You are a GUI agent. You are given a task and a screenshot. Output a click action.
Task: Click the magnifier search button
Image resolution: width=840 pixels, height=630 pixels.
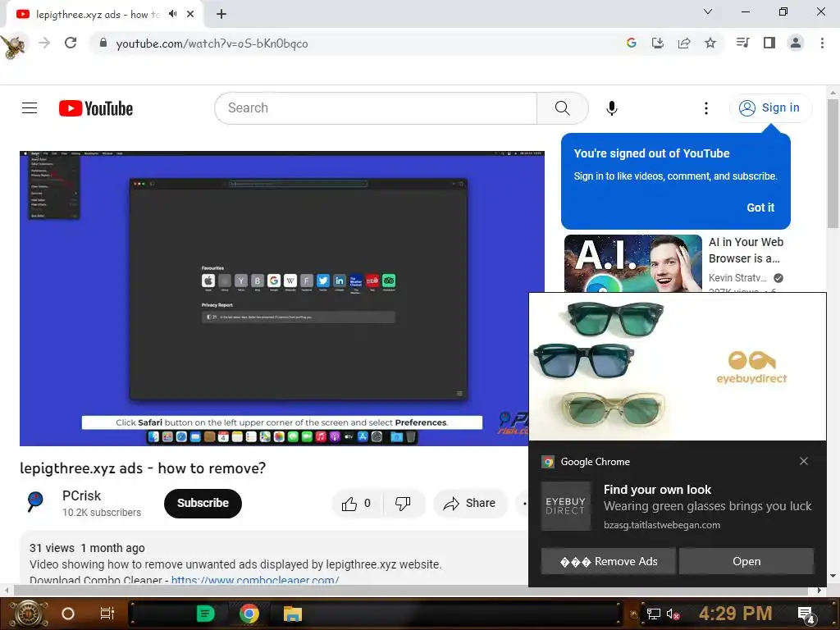tap(563, 108)
